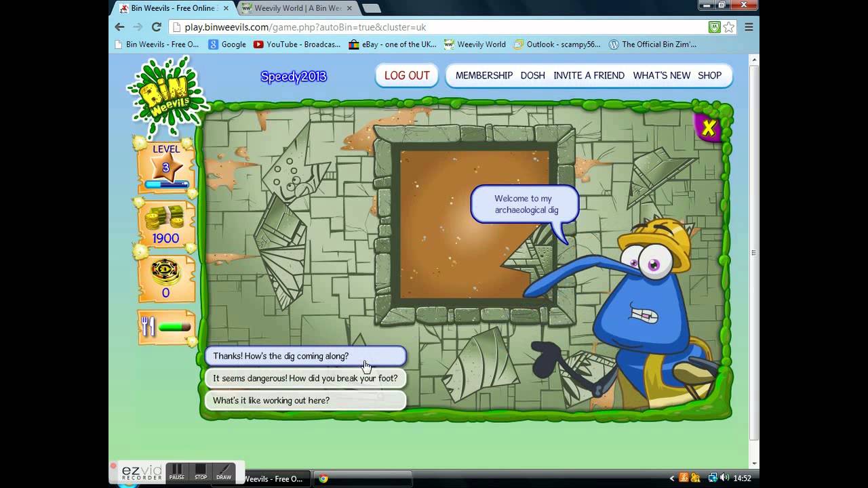
Task: Open the SHOP menu item
Action: point(709,75)
